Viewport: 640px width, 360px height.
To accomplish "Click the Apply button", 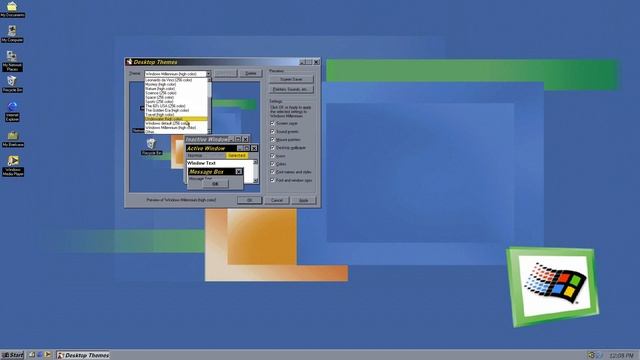I will 304,200.
